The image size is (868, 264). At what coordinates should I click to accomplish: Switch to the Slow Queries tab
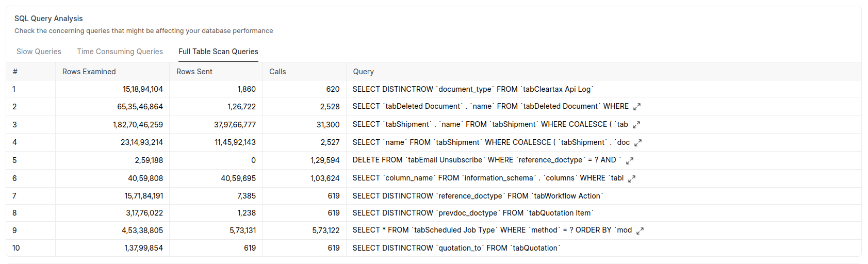tap(39, 52)
